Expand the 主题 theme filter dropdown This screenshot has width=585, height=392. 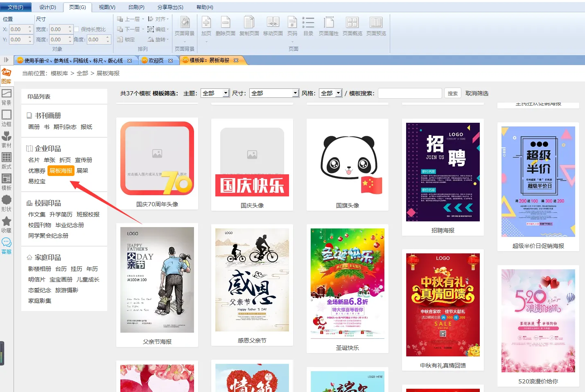[x=226, y=93]
